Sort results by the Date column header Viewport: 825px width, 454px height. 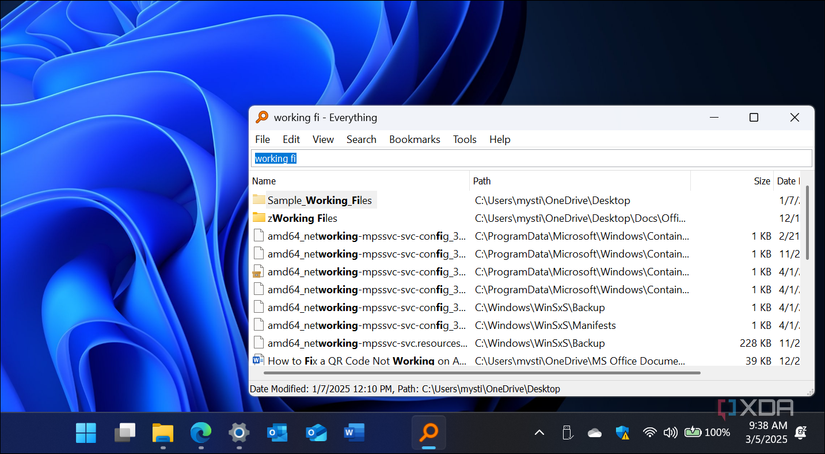(x=787, y=181)
